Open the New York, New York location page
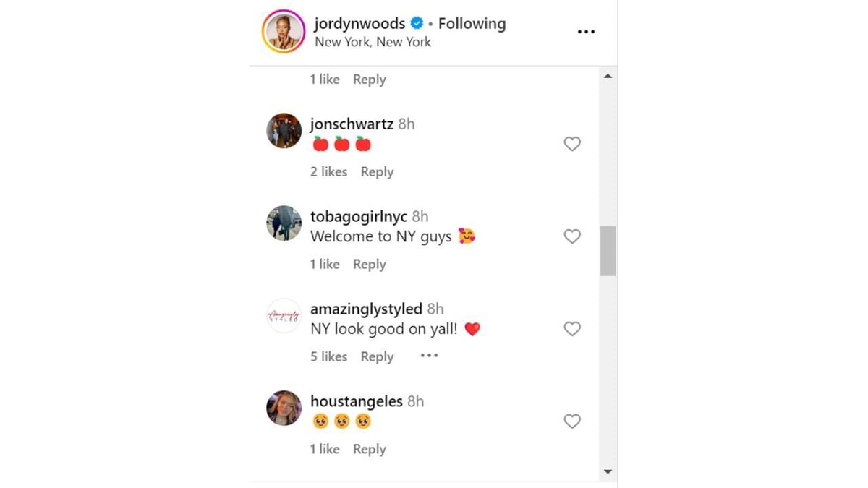Viewport: 868px width, 488px height. coord(373,42)
